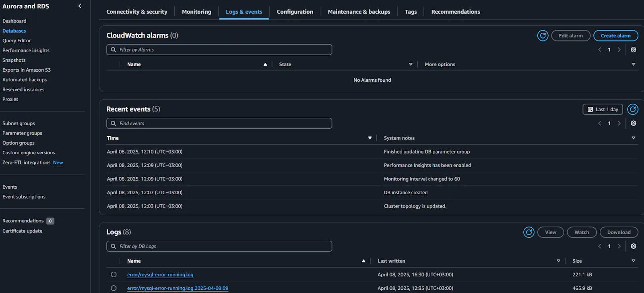Image resolution: width=644 pixels, height=293 pixels.
Task: Open Performance insights in sidebar
Action: (26, 50)
